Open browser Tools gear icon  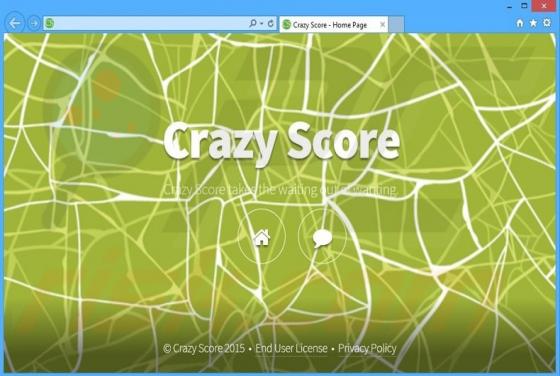547,23
